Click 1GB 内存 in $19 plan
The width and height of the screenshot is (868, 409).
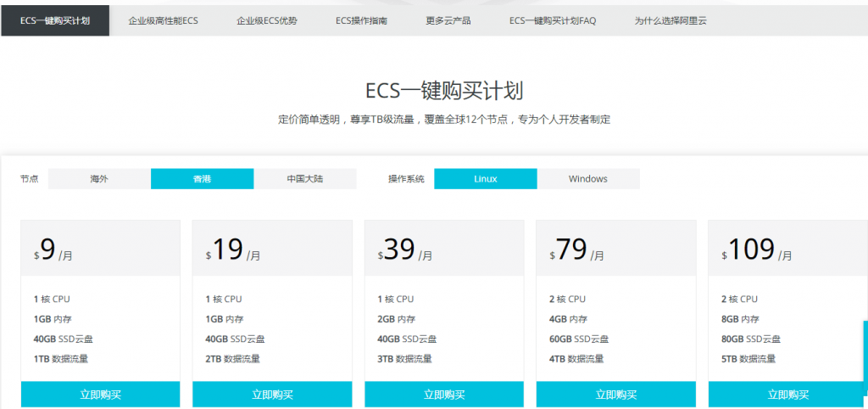(x=224, y=319)
